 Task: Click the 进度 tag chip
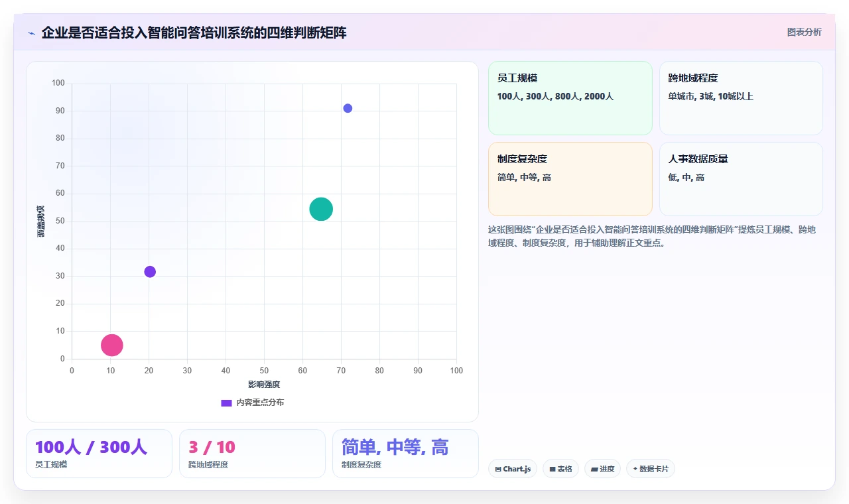[x=602, y=469]
